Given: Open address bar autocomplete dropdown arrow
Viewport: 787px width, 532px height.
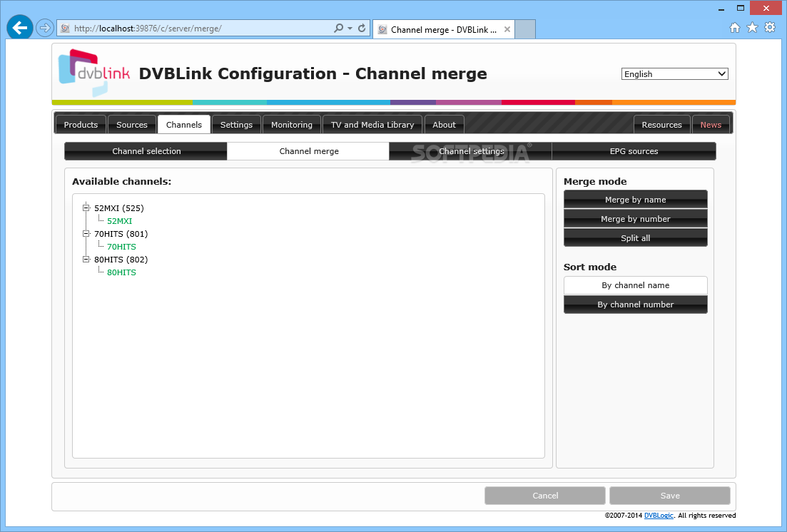Looking at the screenshot, I should (x=350, y=29).
